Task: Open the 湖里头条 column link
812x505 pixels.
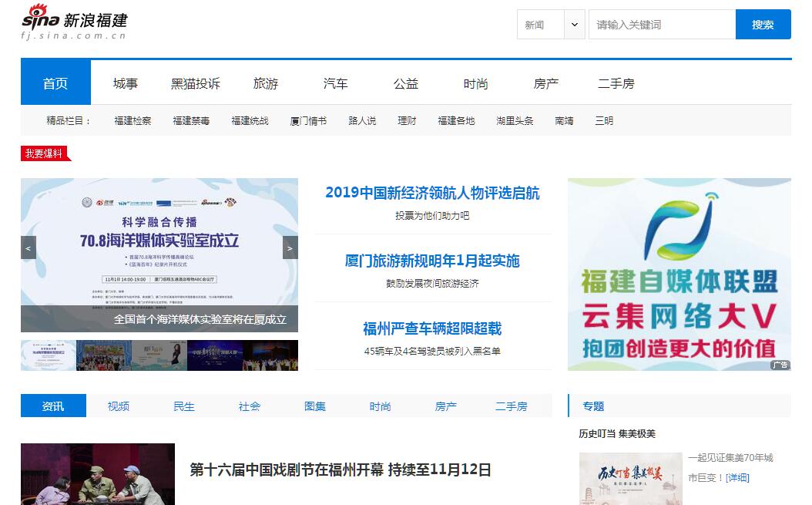Action: tap(515, 121)
